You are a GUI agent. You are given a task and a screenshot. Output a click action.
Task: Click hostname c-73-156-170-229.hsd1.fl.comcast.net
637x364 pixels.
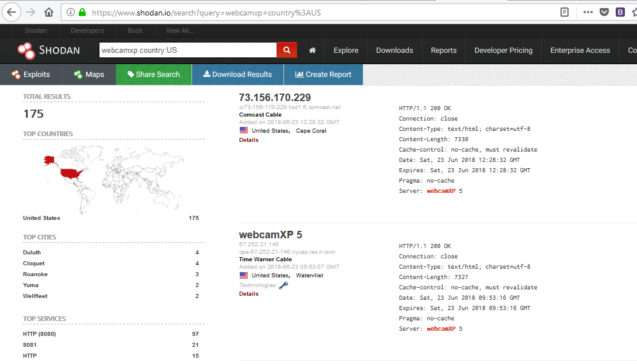tap(290, 107)
